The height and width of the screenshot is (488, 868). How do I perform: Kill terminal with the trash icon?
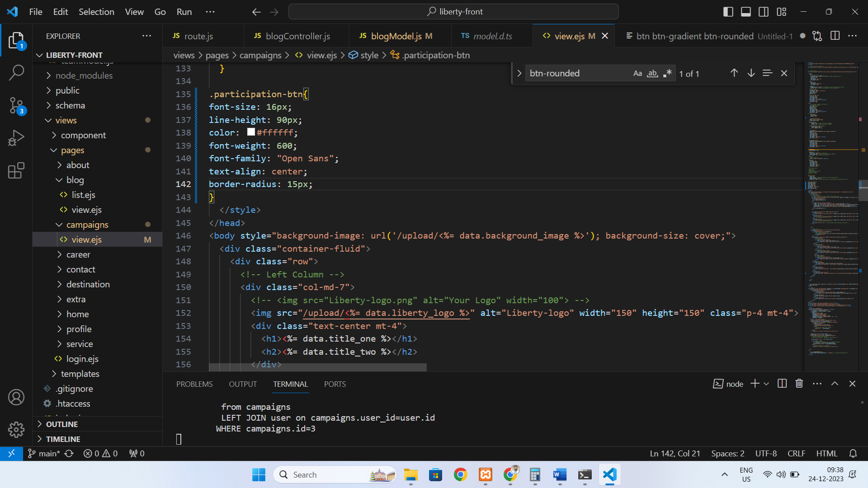pyautogui.click(x=799, y=384)
